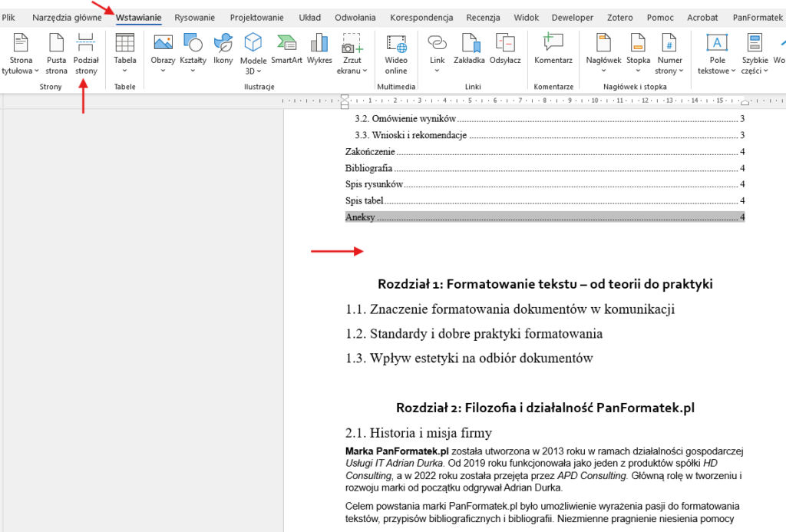Expand the Nagłówek dropdown arrow
Screen dimensions: 786x532
click(x=603, y=71)
